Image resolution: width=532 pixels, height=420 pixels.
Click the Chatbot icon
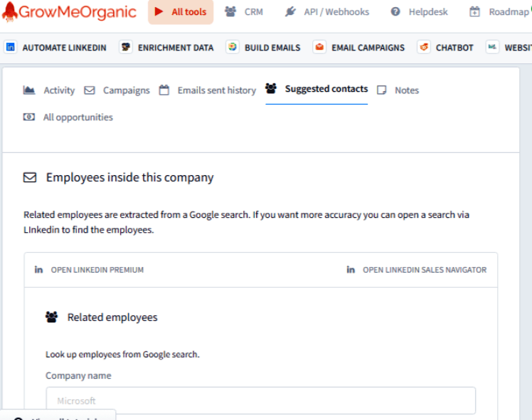(424, 47)
